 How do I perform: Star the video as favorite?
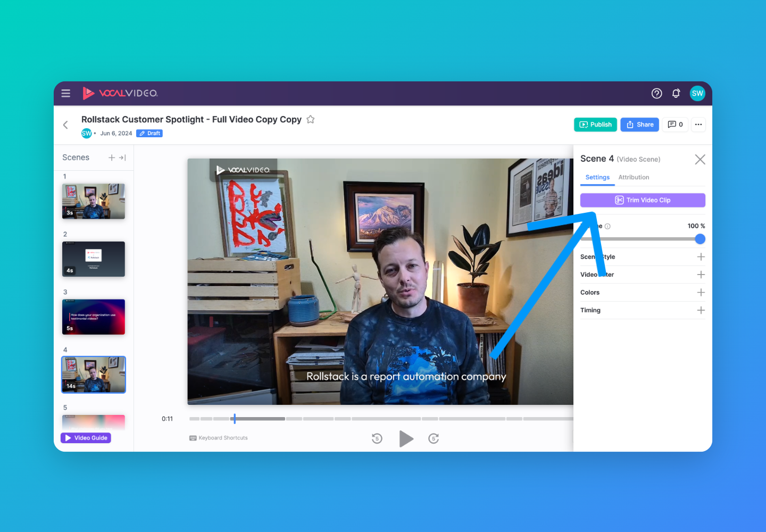tap(311, 120)
